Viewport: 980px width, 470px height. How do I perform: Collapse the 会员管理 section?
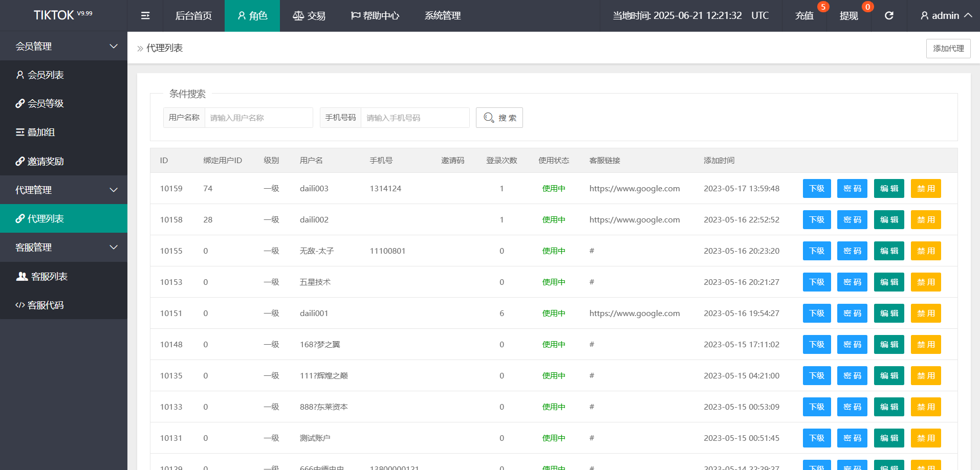point(64,46)
